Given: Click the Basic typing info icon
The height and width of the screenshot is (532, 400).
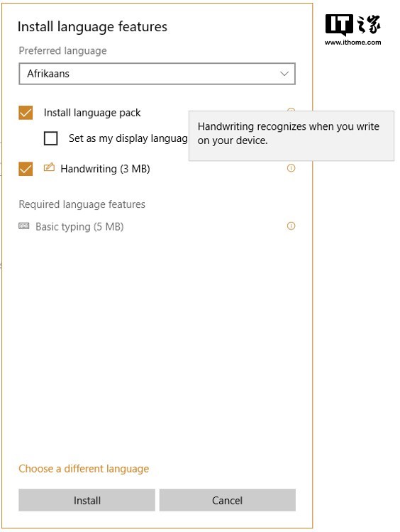Looking at the screenshot, I should click(291, 226).
